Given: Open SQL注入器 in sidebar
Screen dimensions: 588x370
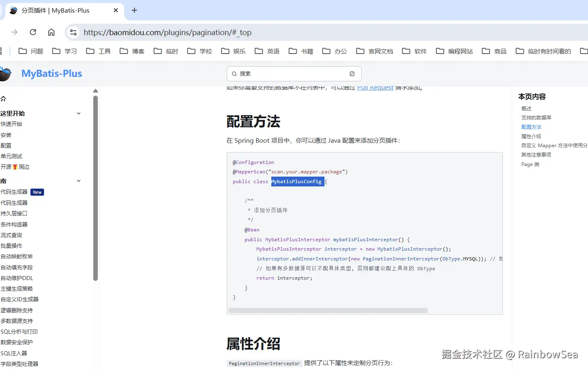Looking at the screenshot, I should [14, 353].
